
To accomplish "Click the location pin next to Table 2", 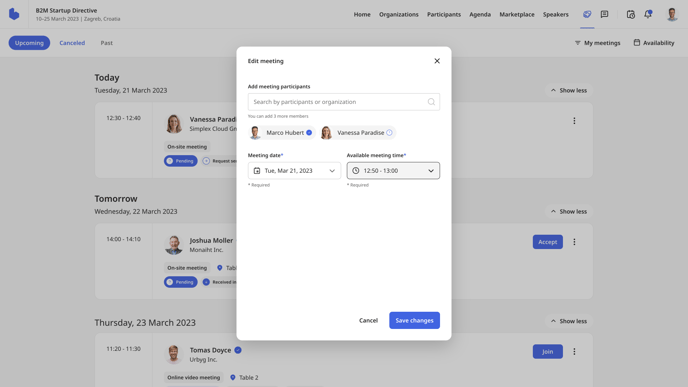I will point(233,377).
